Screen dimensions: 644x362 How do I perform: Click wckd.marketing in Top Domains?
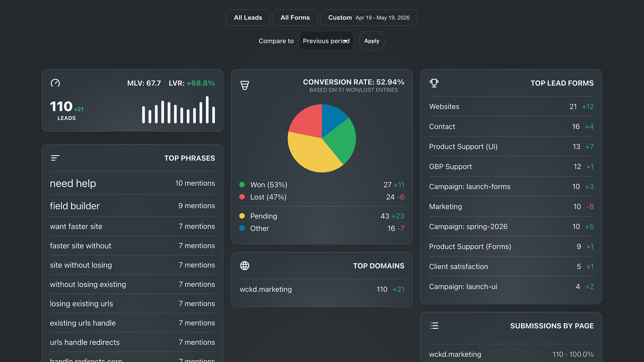click(266, 289)
